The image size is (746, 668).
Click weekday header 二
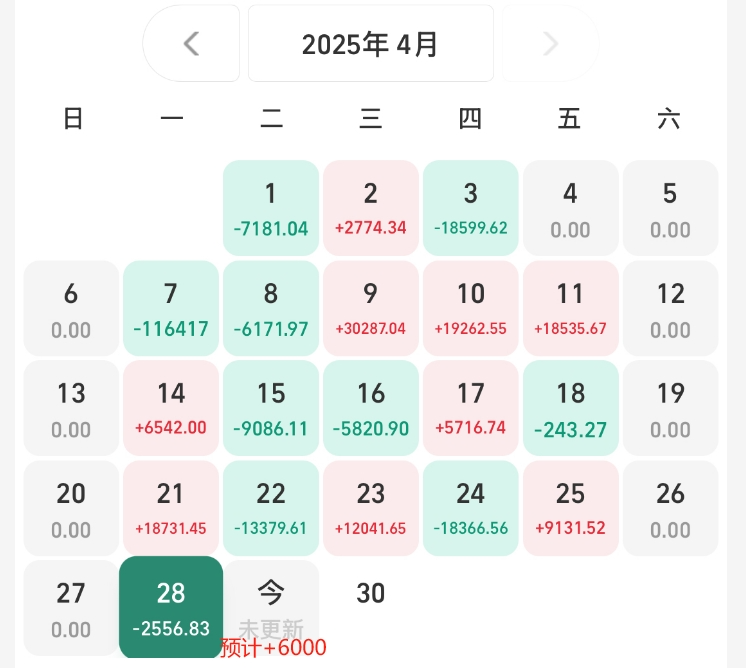[272, 118]
